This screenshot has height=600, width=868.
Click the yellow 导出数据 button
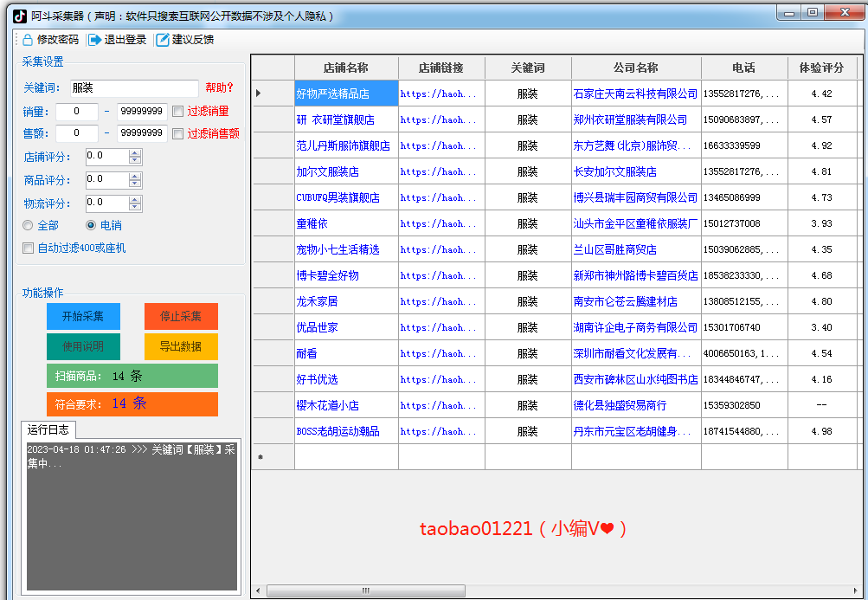coord(181,346)
